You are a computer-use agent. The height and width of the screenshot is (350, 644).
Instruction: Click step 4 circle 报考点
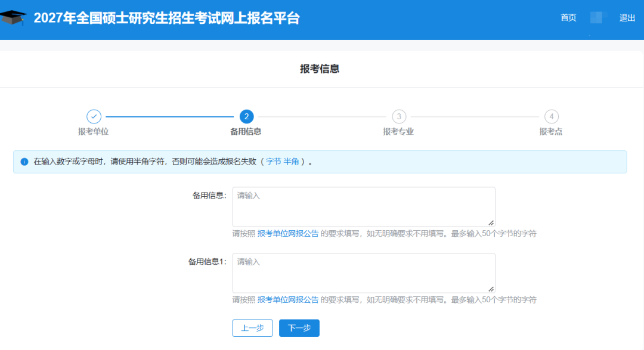pos(552,117)
